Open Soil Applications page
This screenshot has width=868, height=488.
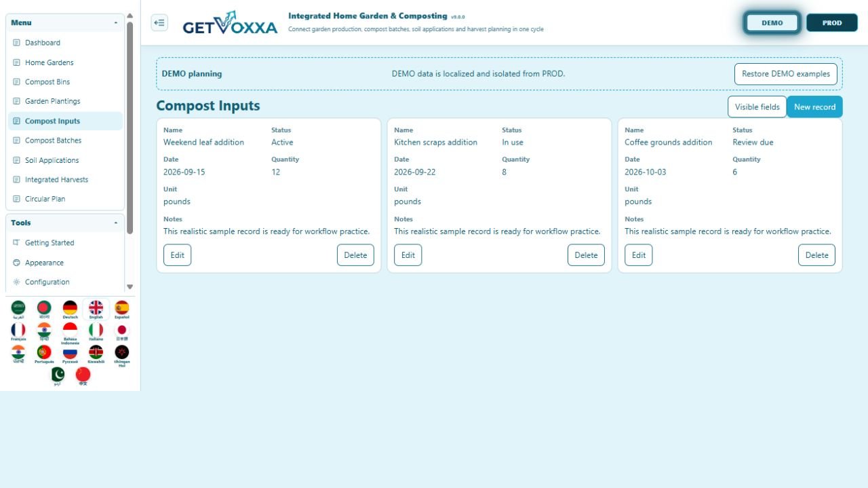point(65,160)
